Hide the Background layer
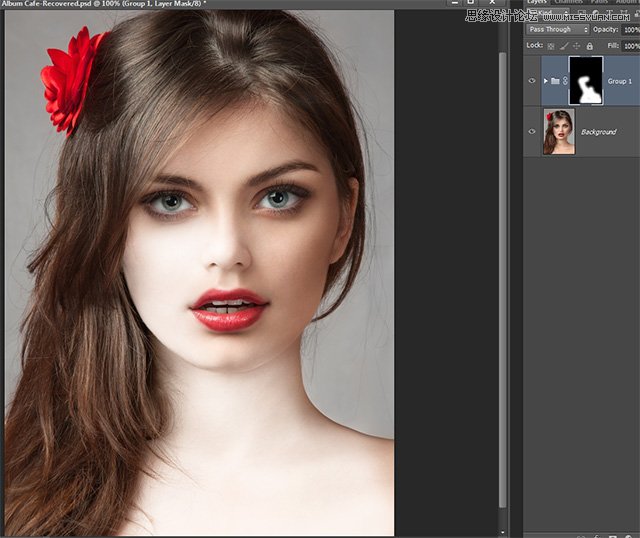640x538 pixels. tap(532, 131)
